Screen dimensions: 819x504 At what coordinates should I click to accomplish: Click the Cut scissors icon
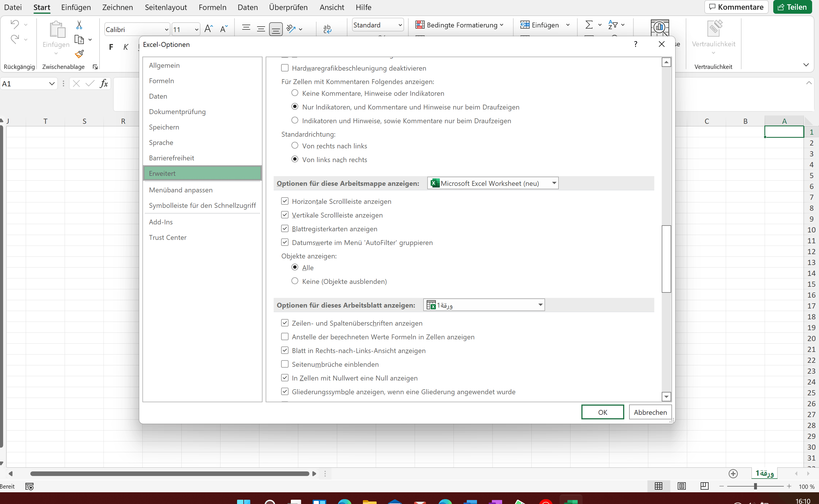pyautogui.click(x=79, y=25)
